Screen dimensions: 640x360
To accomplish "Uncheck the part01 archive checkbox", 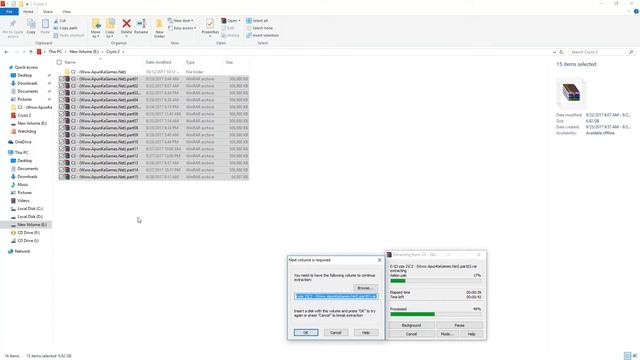I will coord(62,79).
